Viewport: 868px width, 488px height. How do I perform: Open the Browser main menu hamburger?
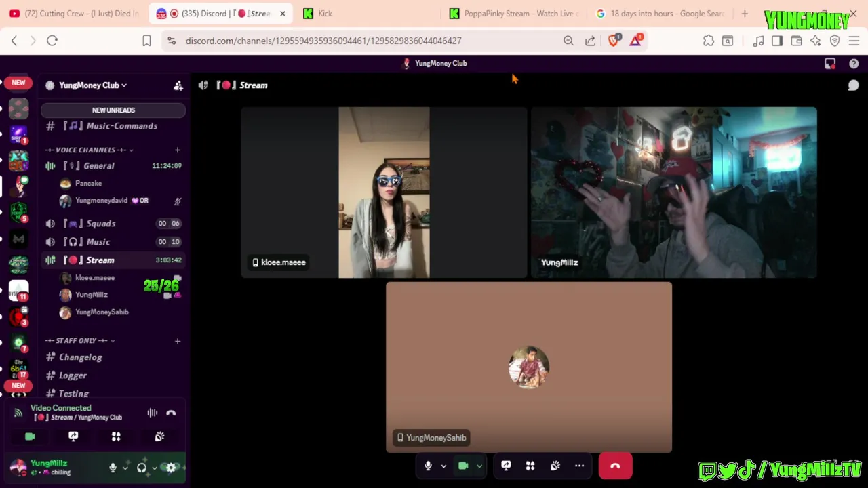pos(854,41)
